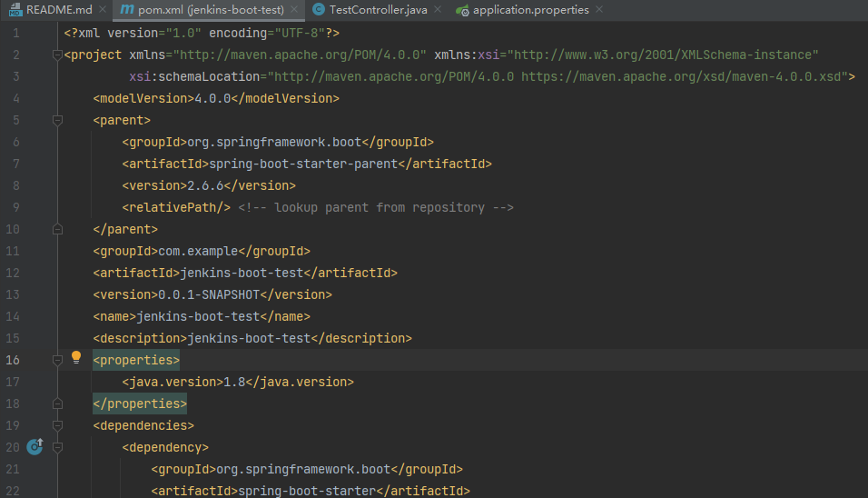Viewport: 868px width, 498px height.
Task: Click org.springframework.boot groupId on line 6
Action: [274, 143]
